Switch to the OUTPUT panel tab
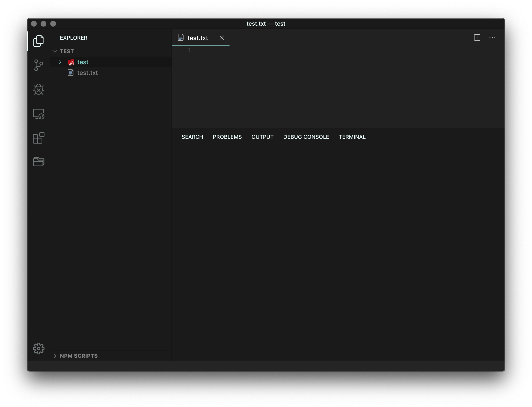The height and width of the screenshot is (407, 532). click(x=262, y=137)
